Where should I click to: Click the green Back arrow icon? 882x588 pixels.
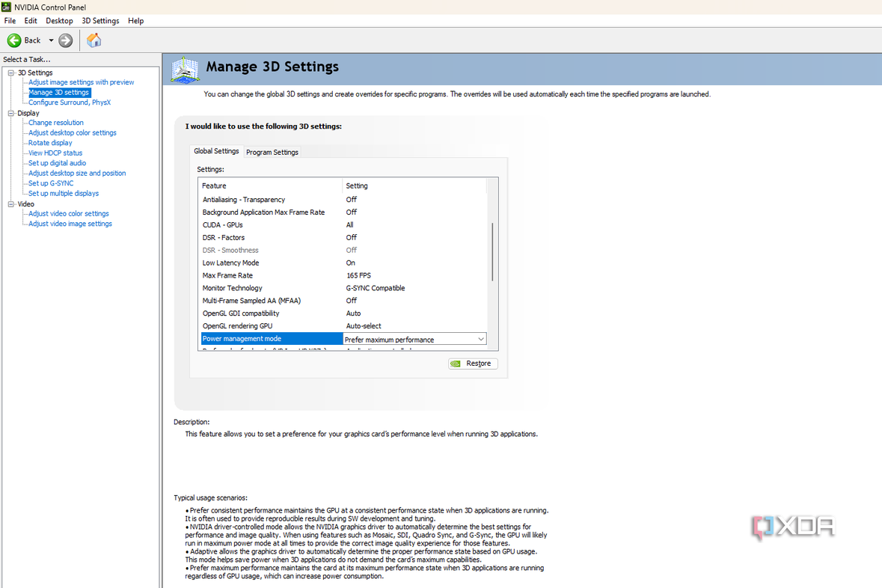(14, 40)
